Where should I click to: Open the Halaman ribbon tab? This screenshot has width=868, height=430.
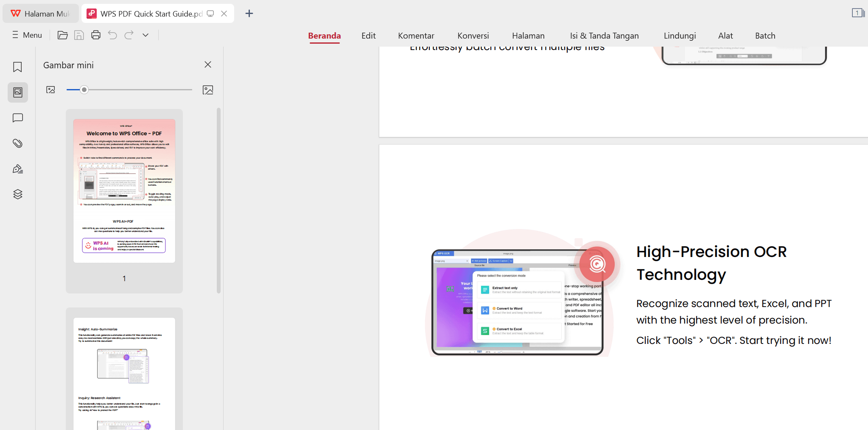[x=528, y=36]
